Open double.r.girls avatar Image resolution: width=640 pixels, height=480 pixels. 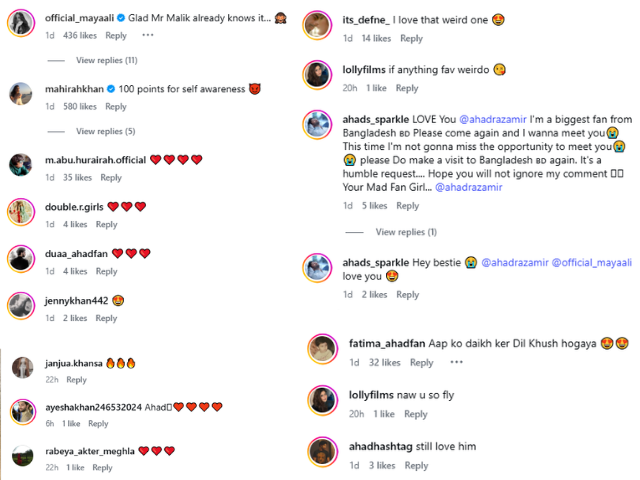tap(20, 212)
